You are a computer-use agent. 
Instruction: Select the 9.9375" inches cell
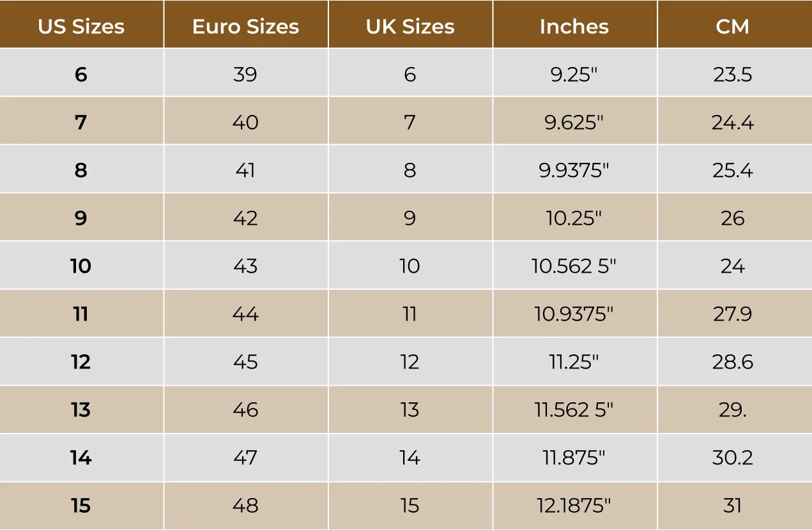574,170
